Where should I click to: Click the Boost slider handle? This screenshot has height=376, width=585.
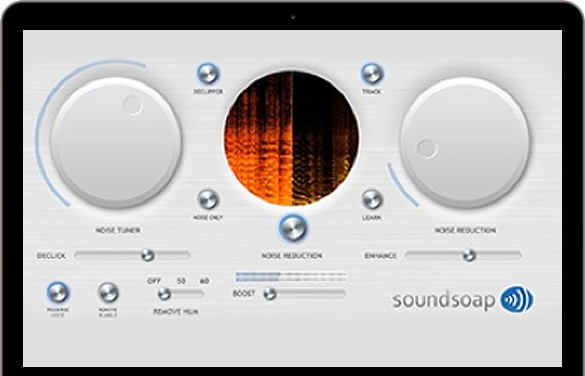tap(270, 294)
